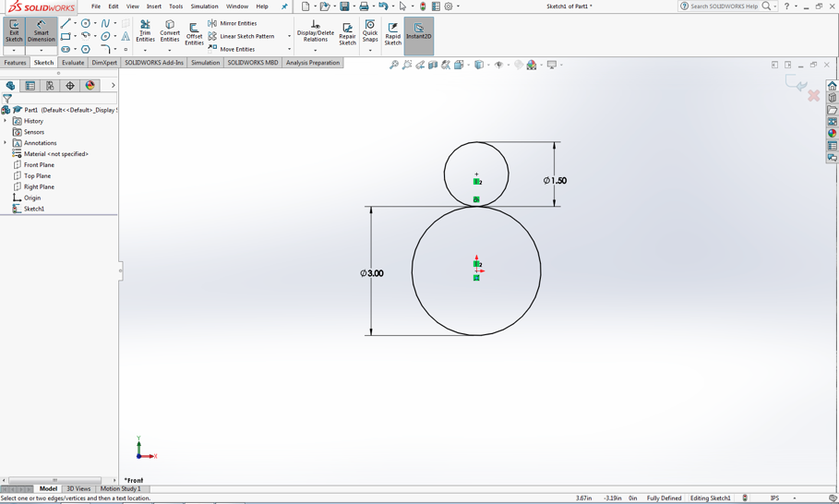Expand the Trim Entities dropdown arrow
This screenshot has width=839, height=504.
[145, 50]
